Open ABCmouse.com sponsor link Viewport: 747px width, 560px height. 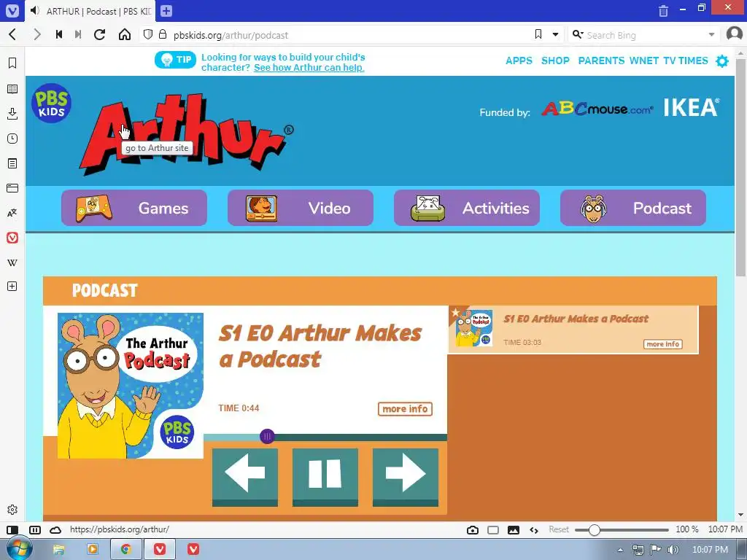597,109
